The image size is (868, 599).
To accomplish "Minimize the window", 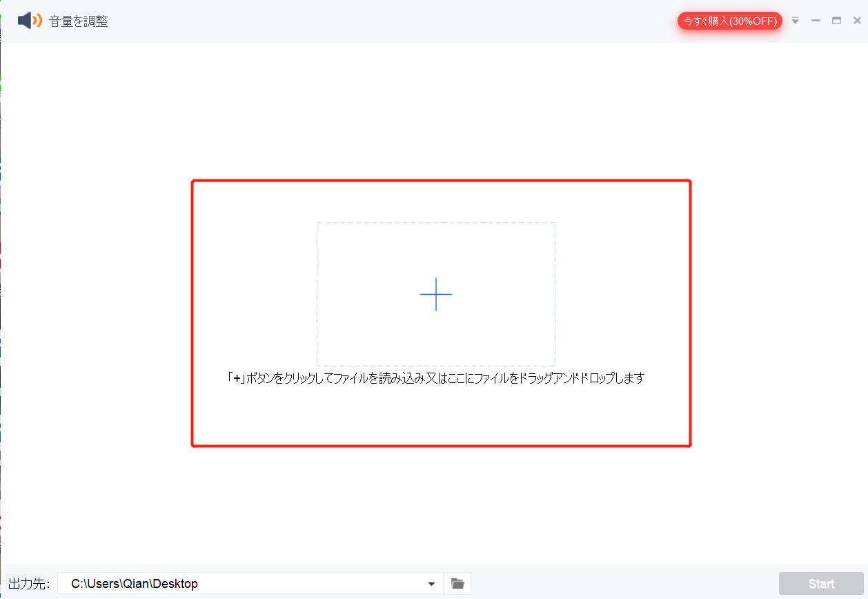I will click(x=816, y=21).
